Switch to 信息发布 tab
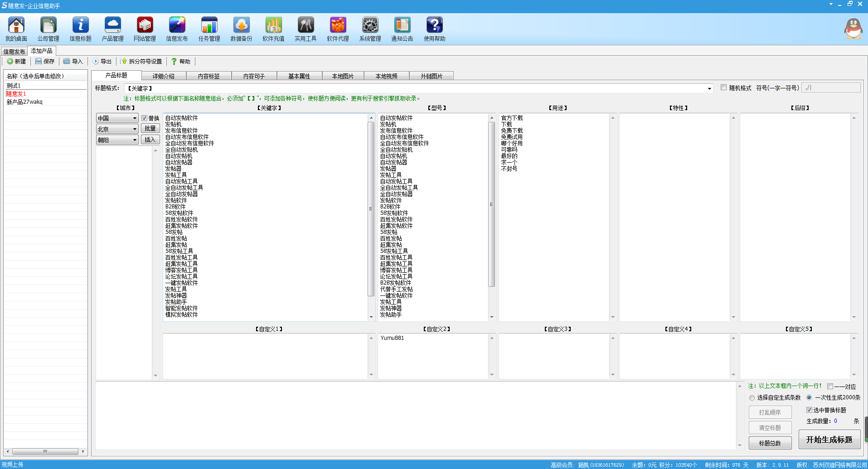The image size is (868, 469). 14,52
